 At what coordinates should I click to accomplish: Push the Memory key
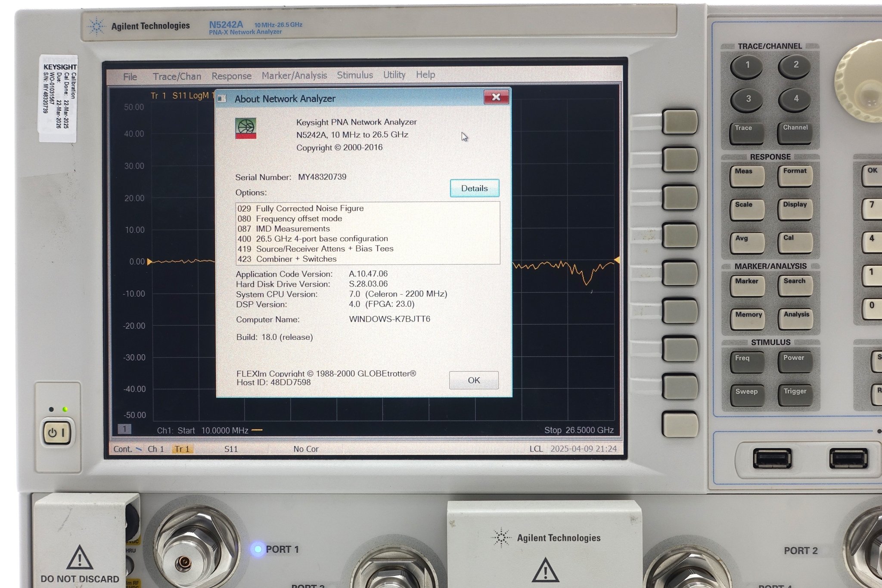[x=748, y=320]
